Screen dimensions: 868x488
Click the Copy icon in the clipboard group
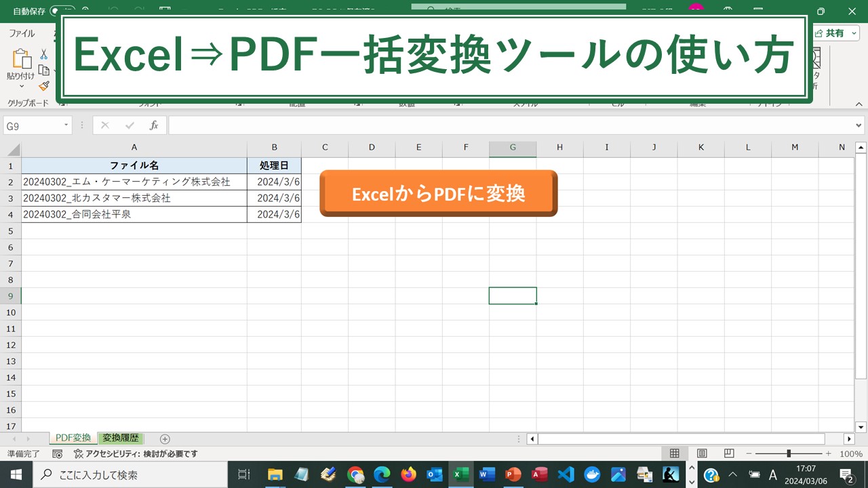click(44, 70)
